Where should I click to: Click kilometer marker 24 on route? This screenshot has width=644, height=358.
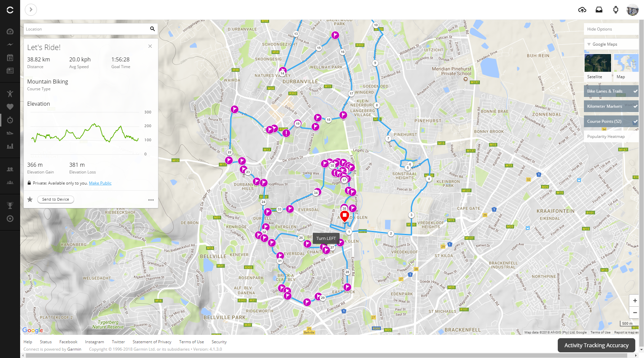(263, 202)
